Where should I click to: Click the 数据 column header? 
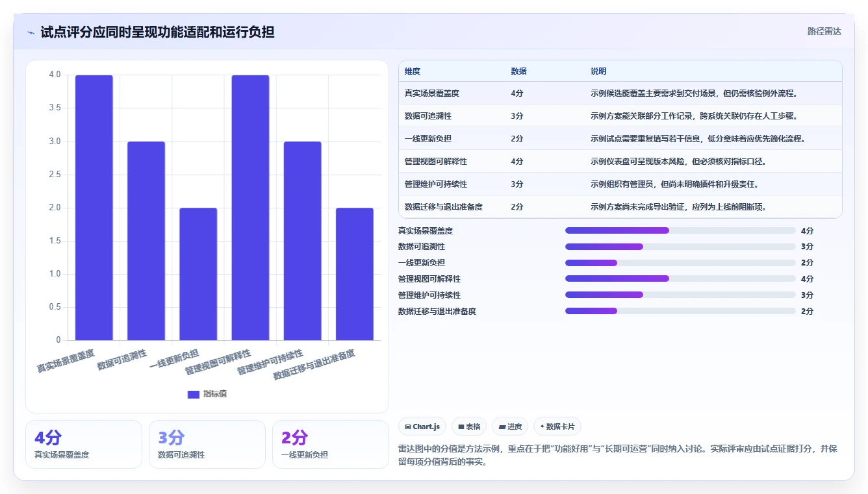click(519, 71)
